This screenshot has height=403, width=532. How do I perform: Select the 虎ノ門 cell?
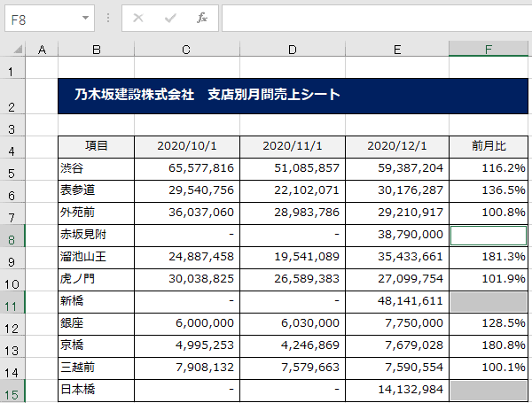coord(97,280)
